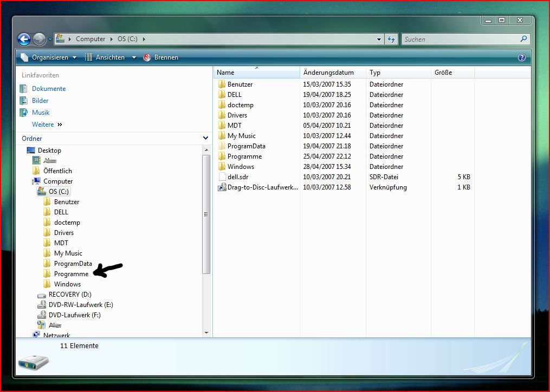Click the Computer breadcrumb in address bar
This screenshot has width=550, height=392.
click(90, 39)
